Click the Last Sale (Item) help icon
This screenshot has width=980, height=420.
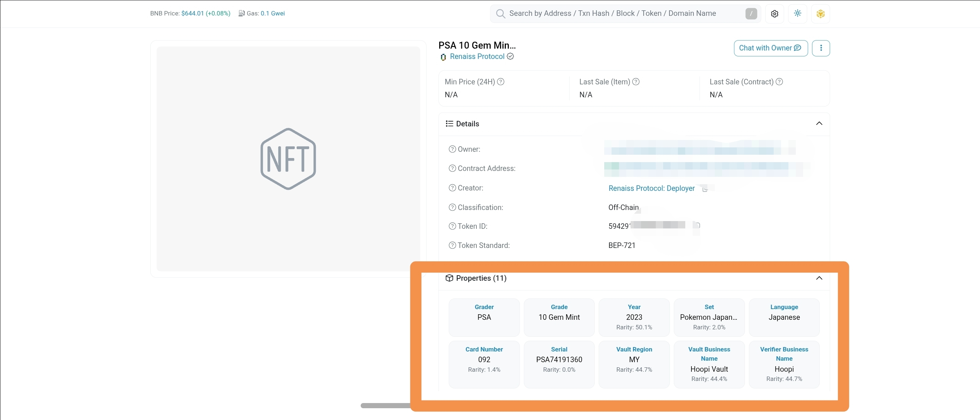pos(636,82)
